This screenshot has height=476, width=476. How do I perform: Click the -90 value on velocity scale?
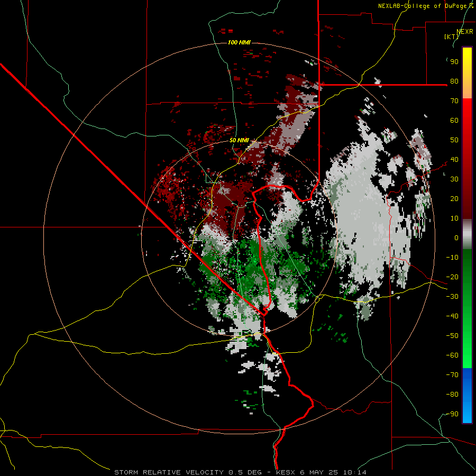[452, 414]
